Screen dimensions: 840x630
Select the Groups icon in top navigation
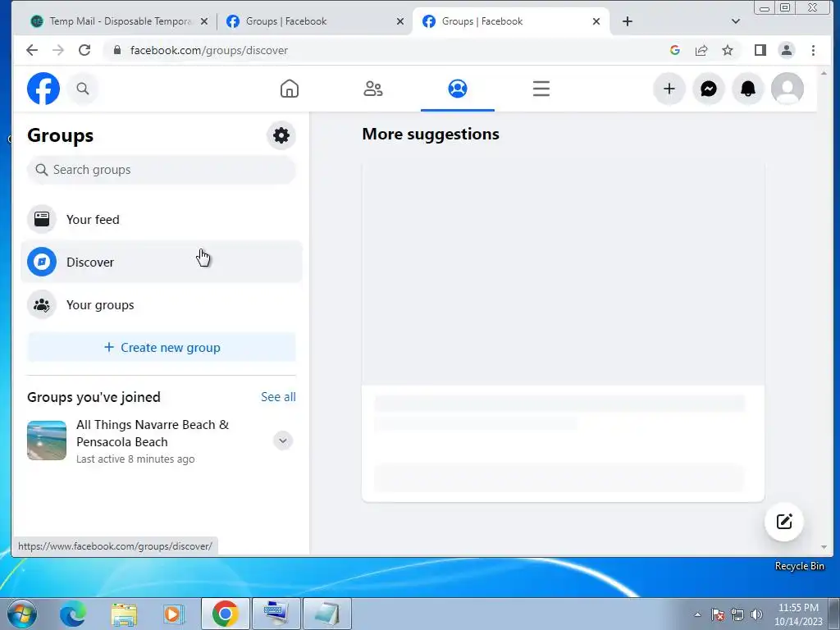[458, 89]
